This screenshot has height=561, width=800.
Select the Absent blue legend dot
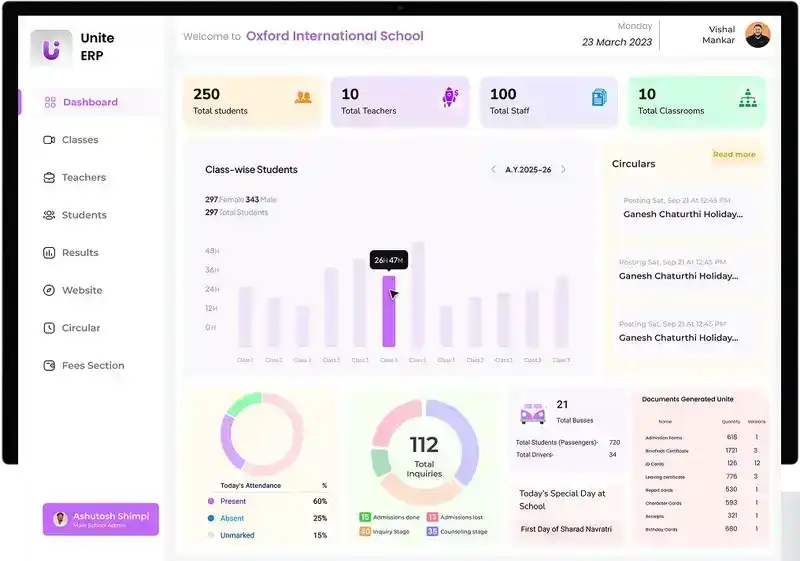211,518
